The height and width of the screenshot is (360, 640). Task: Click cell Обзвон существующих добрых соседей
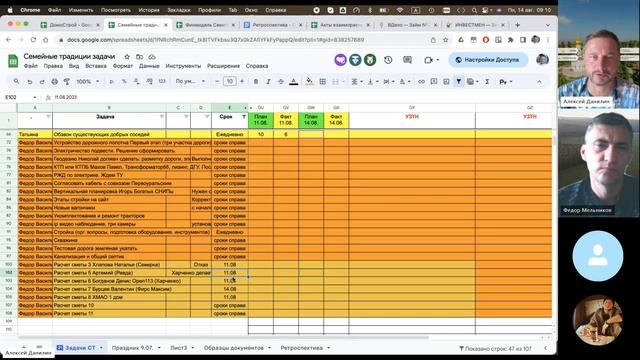point(109,134)
